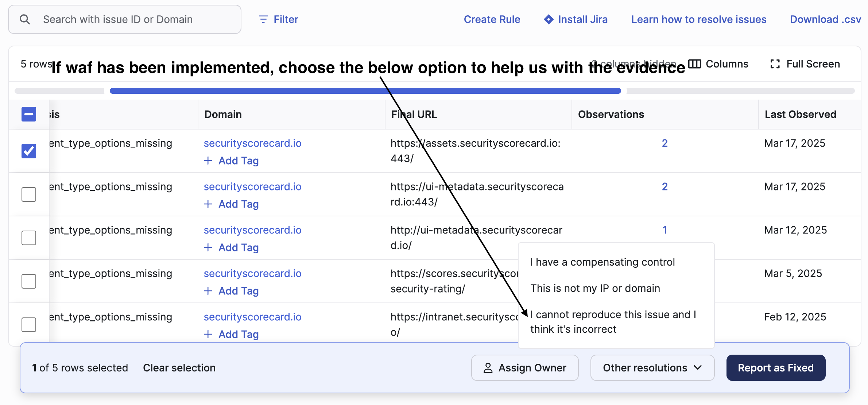The height and width of the screenshot is (405, 868).
Task: Open the Download .csv link
Action: [825, 19]
